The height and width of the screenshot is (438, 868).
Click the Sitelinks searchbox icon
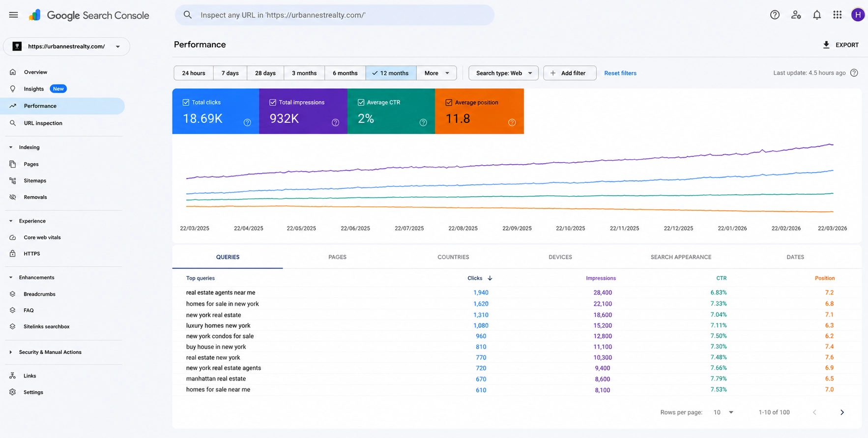click(x=13, y=326)
